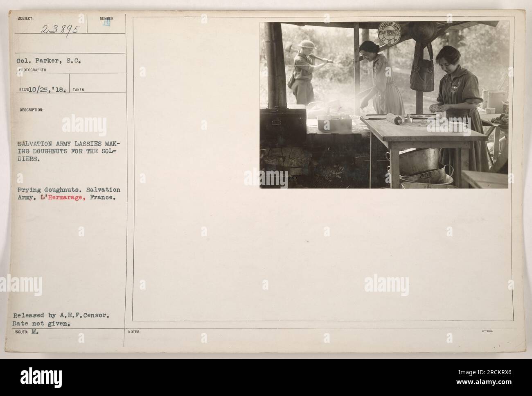Image resolution: width=532 pixels, height=396 pixels.
Task: Open the doughnut-frying photograph
Action: pyautogui.click(x=384, y=105)
